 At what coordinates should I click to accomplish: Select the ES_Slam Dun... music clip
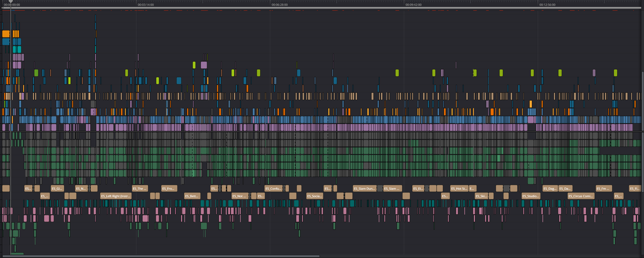pos(364,189)
